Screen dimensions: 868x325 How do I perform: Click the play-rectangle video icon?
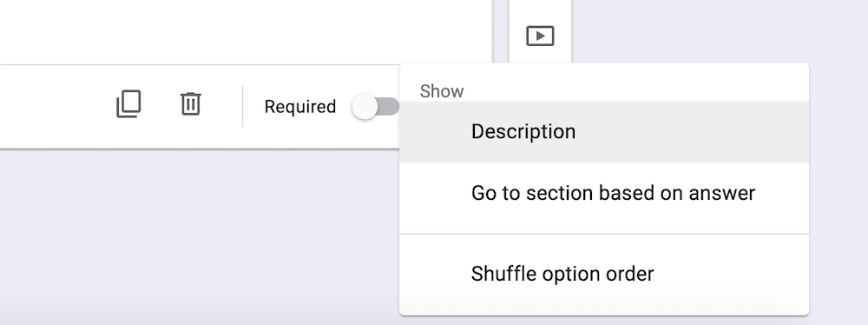coord(540,36)
